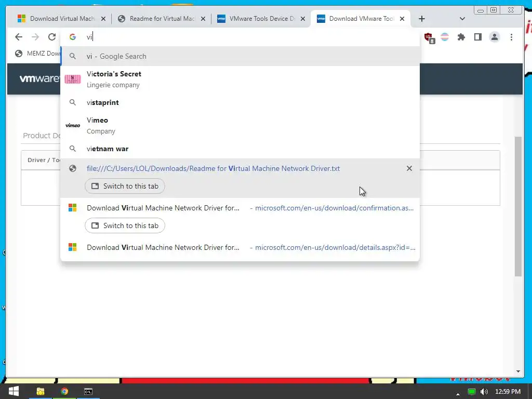Show hidden system tray icons
This screenshot has width=532, height=399.
pyautogui.click(x=458, y=394)
